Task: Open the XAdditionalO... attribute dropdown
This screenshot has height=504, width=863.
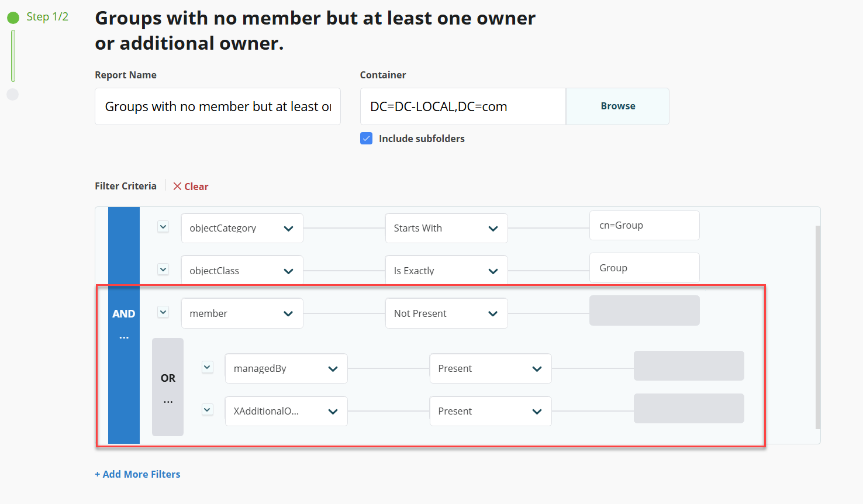Action: point(286,411)
